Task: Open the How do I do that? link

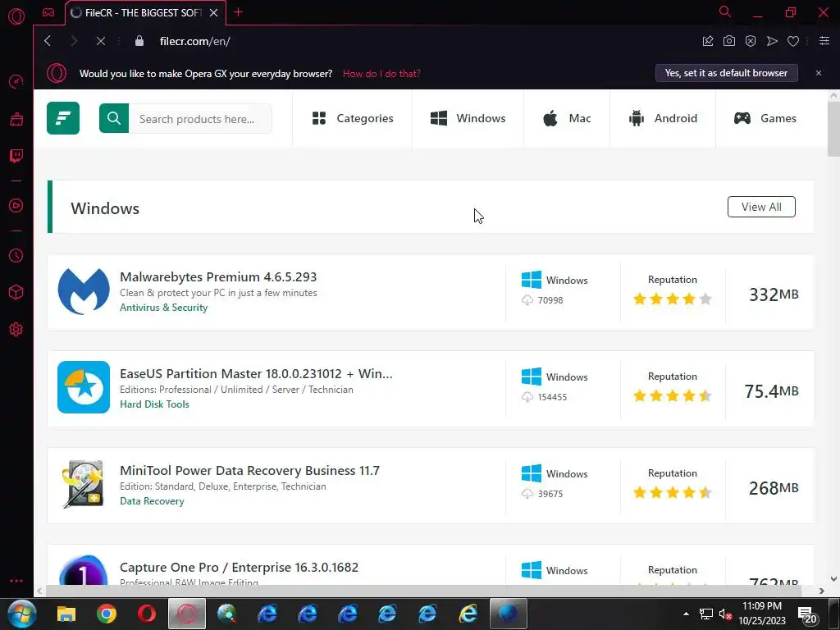Action: click(x=381, y=73)
